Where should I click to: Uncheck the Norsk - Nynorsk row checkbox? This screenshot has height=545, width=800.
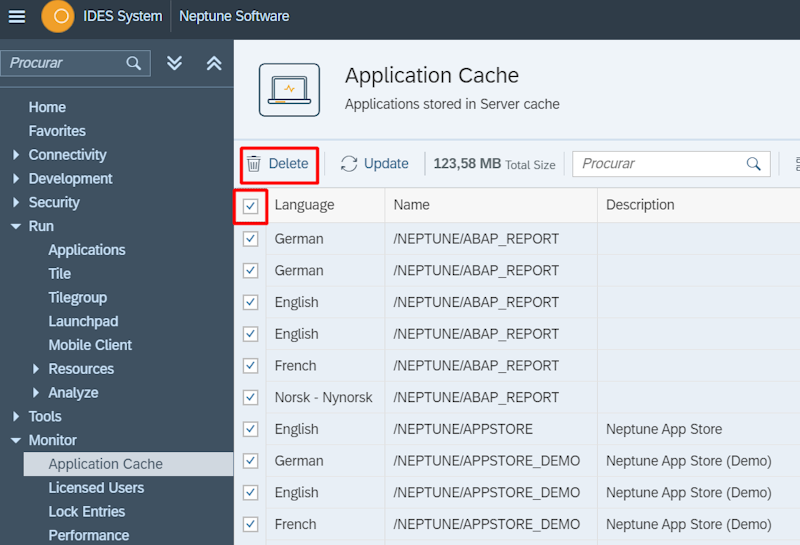click(x=251, y=398)
